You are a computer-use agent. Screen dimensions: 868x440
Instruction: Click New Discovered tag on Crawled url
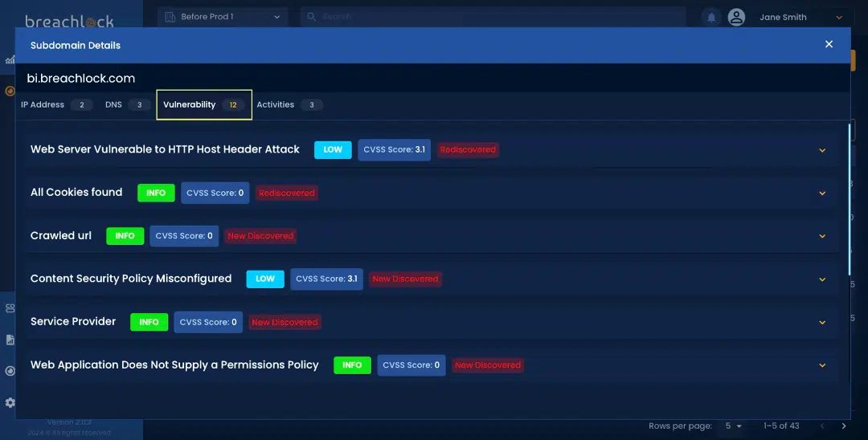260,236
